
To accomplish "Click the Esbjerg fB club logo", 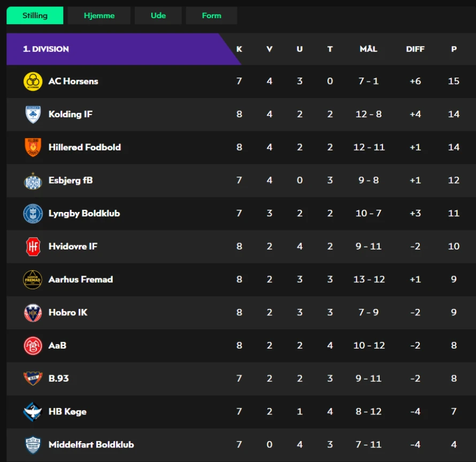I will [33, 181].
